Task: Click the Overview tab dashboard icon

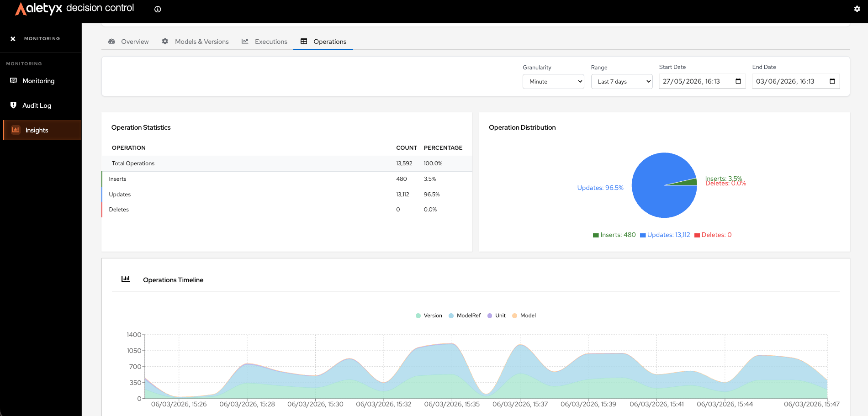Action: point(111,41)
